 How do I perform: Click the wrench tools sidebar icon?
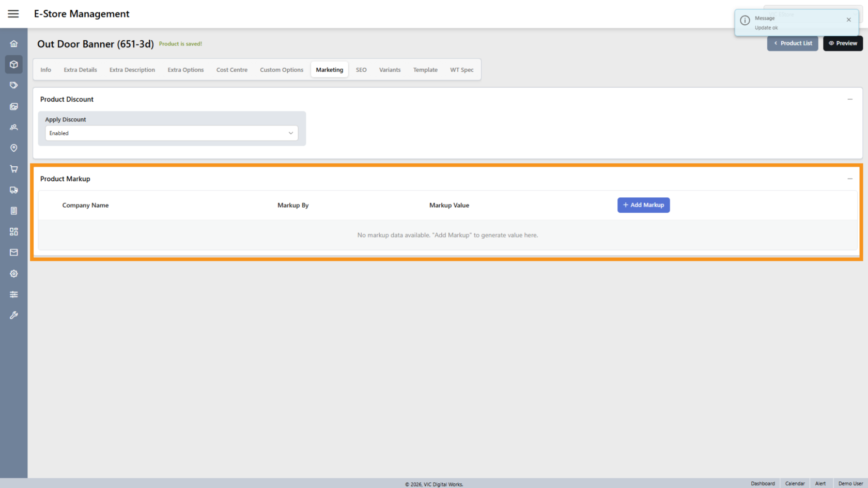tap(14, 315)
